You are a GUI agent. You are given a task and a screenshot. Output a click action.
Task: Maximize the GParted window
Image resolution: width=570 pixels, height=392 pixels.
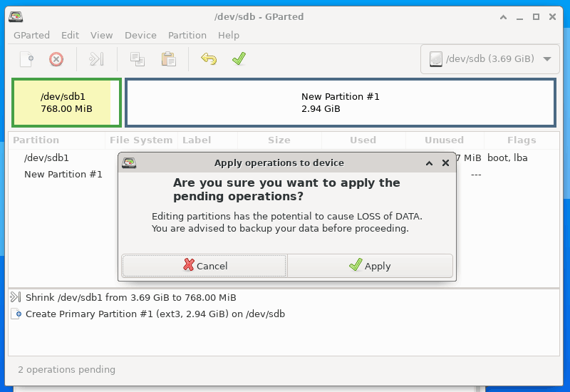(537, 16)
